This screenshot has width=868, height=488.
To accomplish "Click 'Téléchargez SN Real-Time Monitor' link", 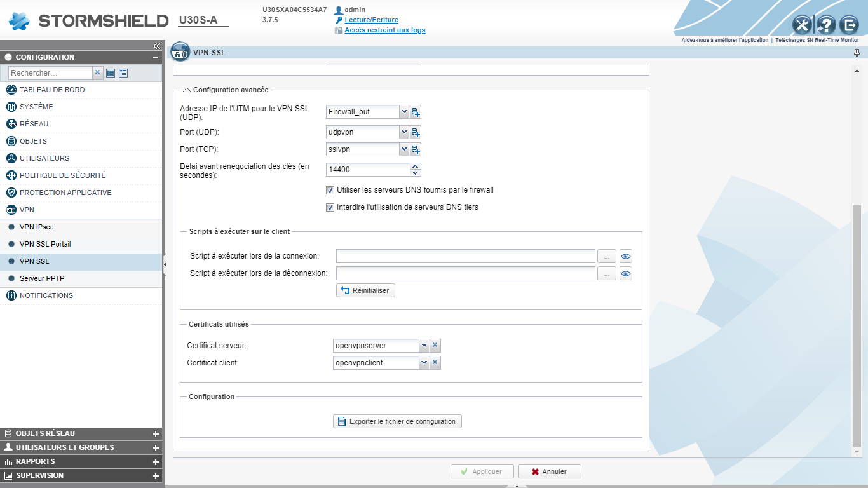I will (817, 40).
